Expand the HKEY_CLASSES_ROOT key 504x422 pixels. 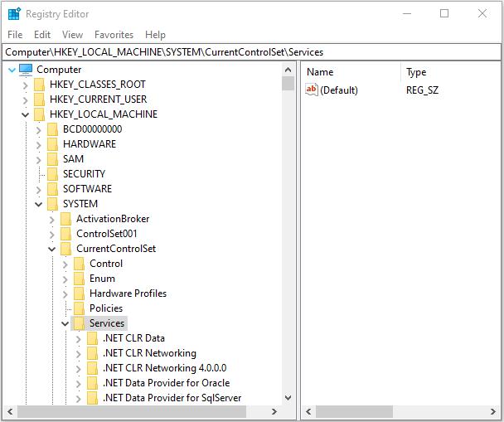(x=26, y=85)
